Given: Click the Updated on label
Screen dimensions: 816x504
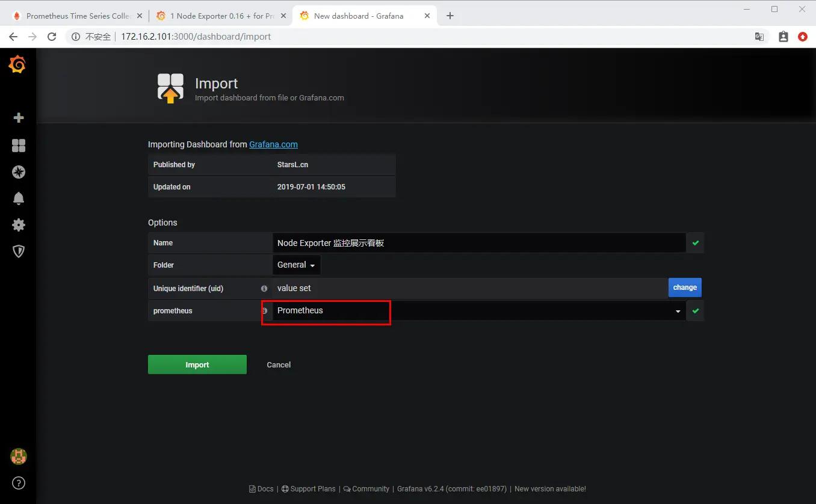Looking at the screenshot, I should (172, 187).
